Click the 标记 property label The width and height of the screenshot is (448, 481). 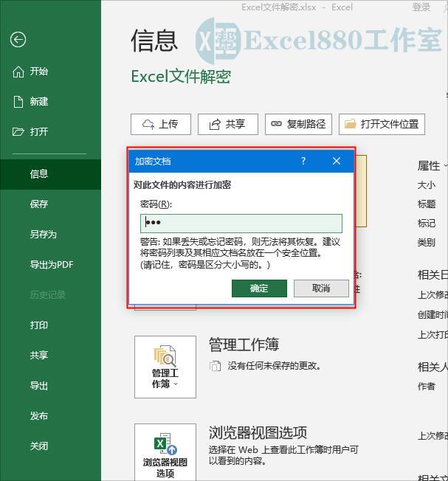click(x=427, y=224)
